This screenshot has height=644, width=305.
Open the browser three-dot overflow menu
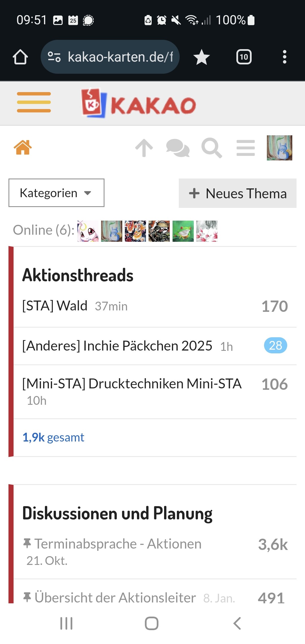click(284, 57)
